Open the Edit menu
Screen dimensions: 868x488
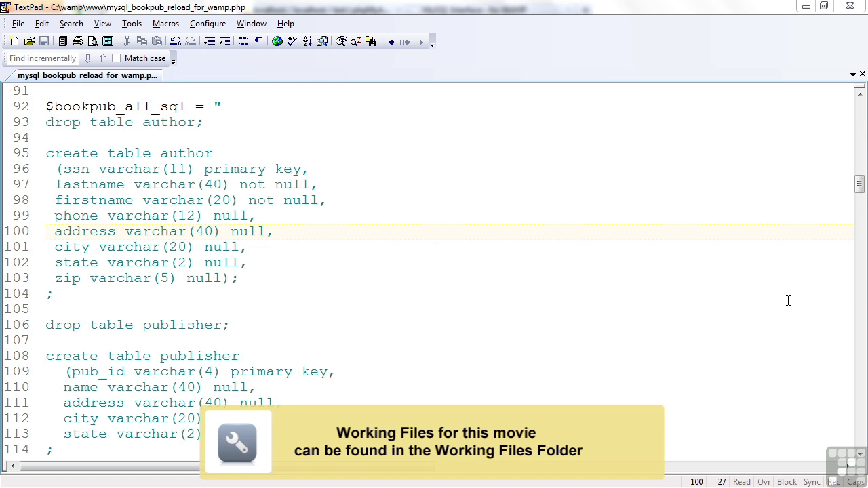(42, 24)
